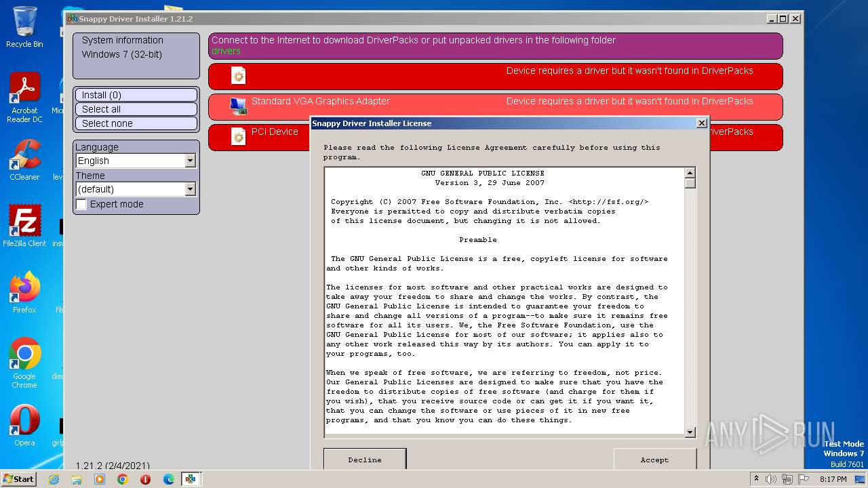Accept the license agreement

(654, 459)
